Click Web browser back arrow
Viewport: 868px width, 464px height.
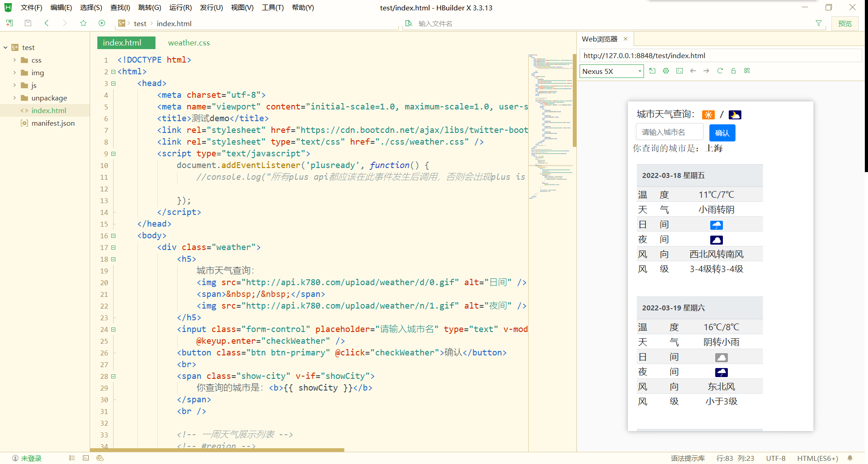tap(693, 71)
